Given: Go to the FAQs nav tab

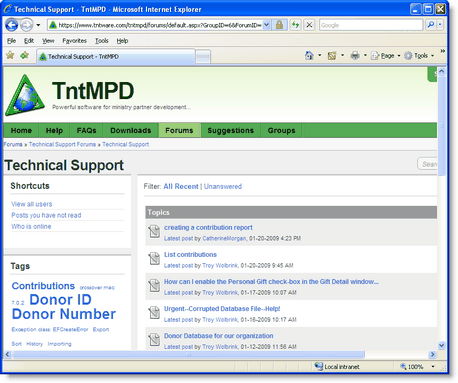Looking at the screenshot, I should click(x=86, y=130).
